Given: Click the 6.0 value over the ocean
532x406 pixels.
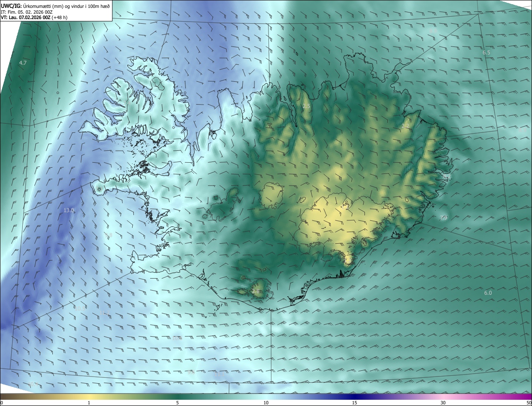Looking at the screenshot, I should tap(488, 293).
